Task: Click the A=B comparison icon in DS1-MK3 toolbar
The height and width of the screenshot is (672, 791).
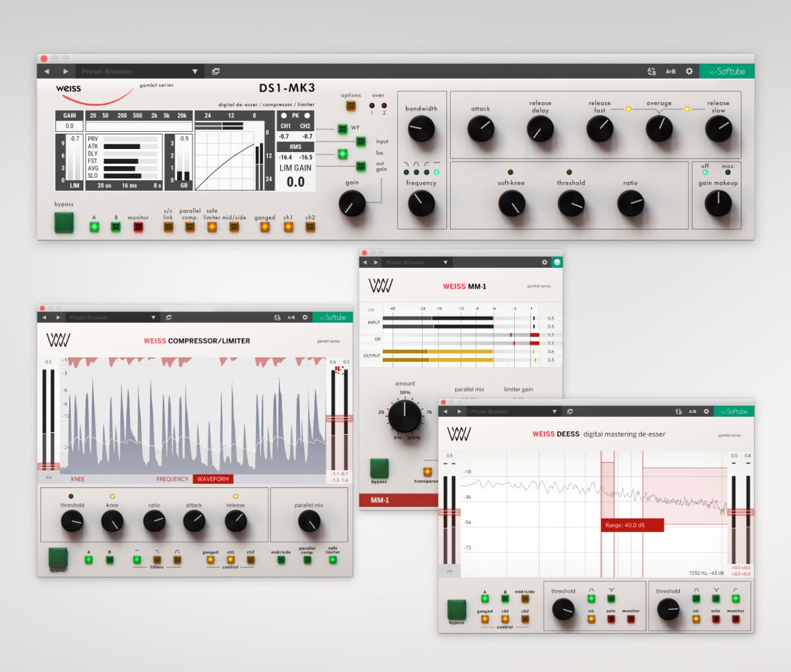Action: pyautogui.click(x=672, y=70)
